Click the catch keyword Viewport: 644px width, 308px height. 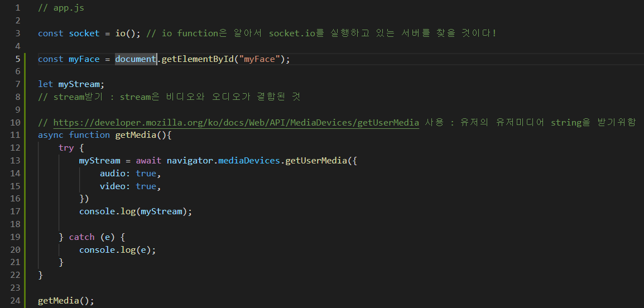81,237
